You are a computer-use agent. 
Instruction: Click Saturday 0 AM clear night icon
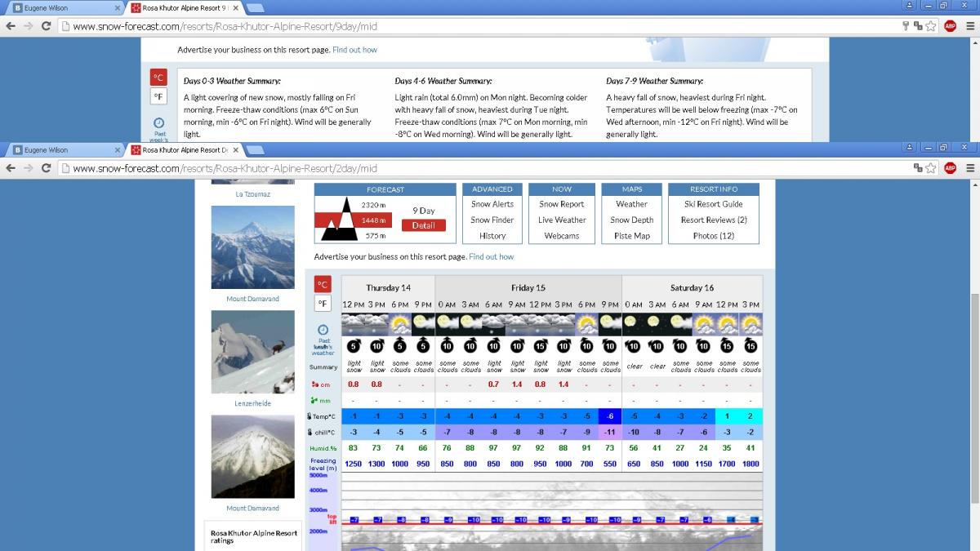[634, 323]
